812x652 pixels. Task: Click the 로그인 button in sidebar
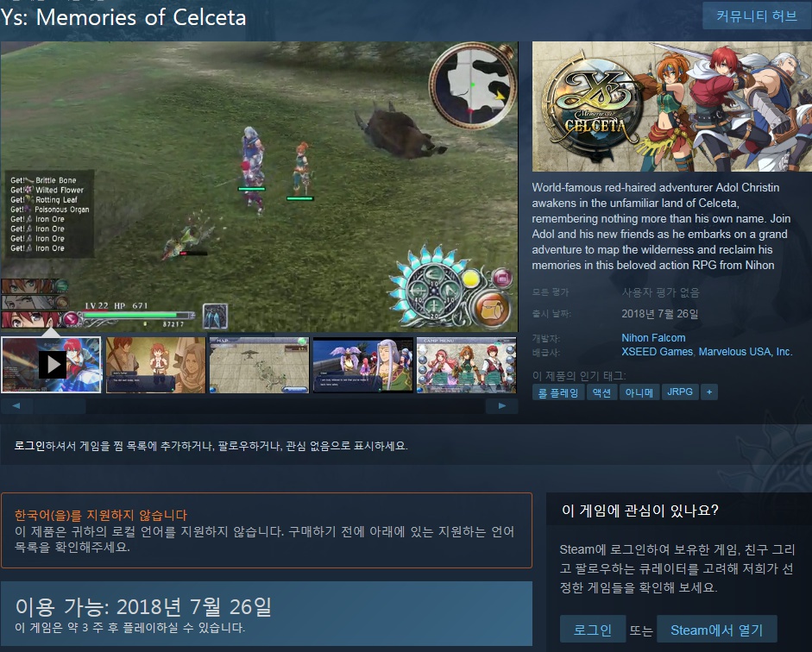click(593, 630)
